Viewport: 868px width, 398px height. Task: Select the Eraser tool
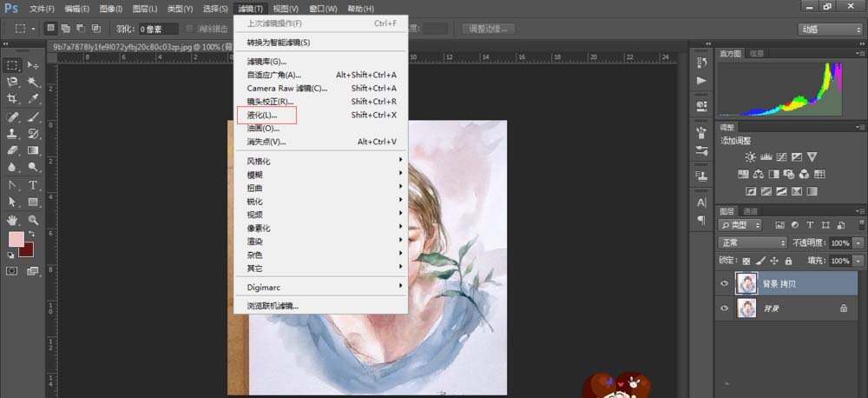pos(12,150)
